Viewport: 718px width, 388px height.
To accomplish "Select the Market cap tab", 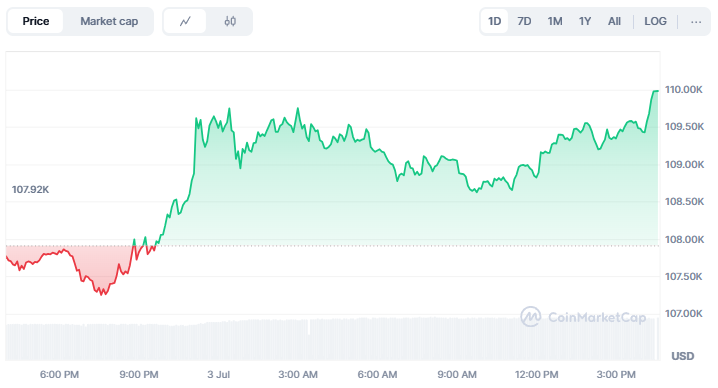I will tap(109, 22).
